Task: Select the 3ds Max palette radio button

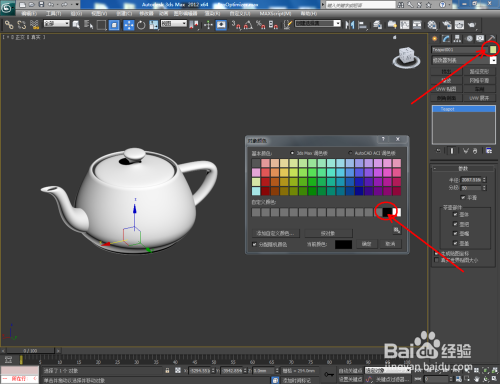Action: tap(292, 153)
